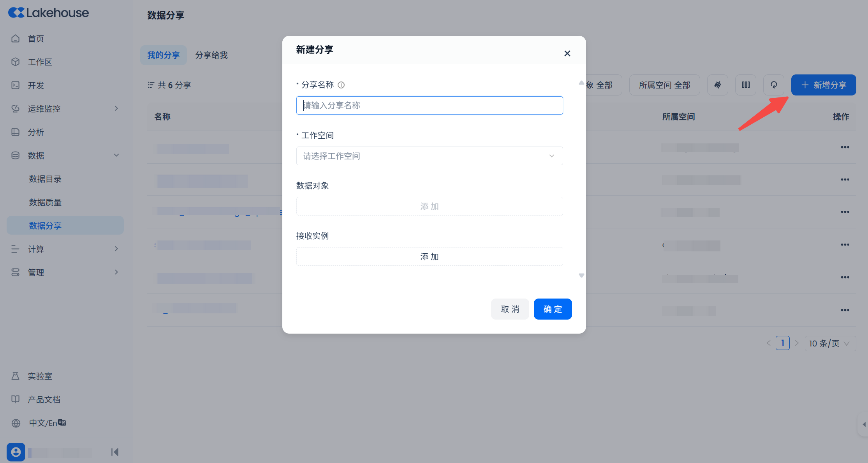Image resolution: width=868 pixels, height=463 pixels.
Task: Collapse the sidebar using bottom arrow icon
Action: tap(114, 452)
